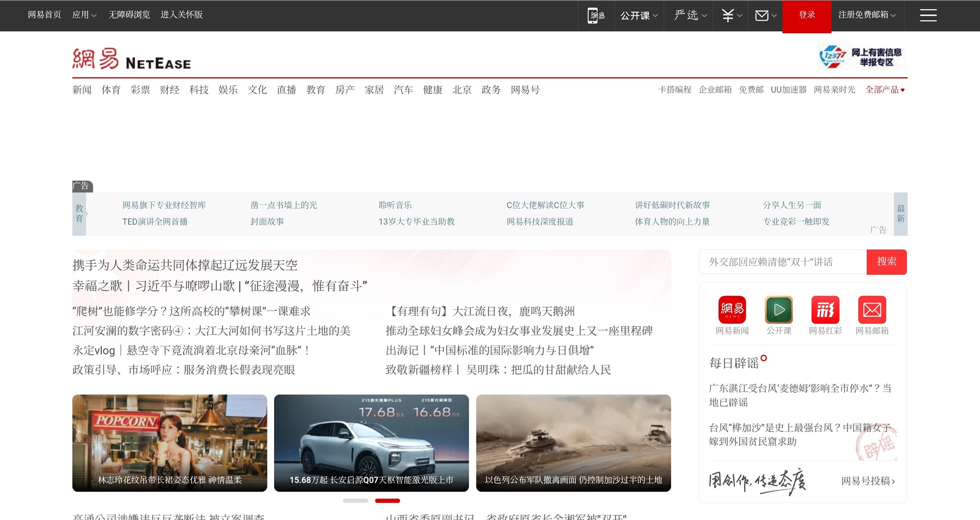Viewport: 980px width, 520px height.
Task: Open the 长安启源Q07 car thumbnail
Action: point(371,443)
